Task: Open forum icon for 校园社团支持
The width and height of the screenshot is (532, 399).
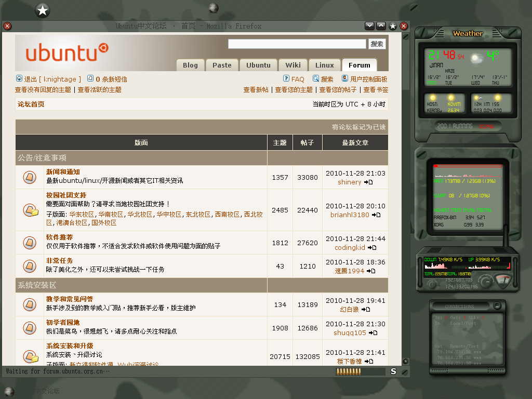Action: tap(30, 210)
